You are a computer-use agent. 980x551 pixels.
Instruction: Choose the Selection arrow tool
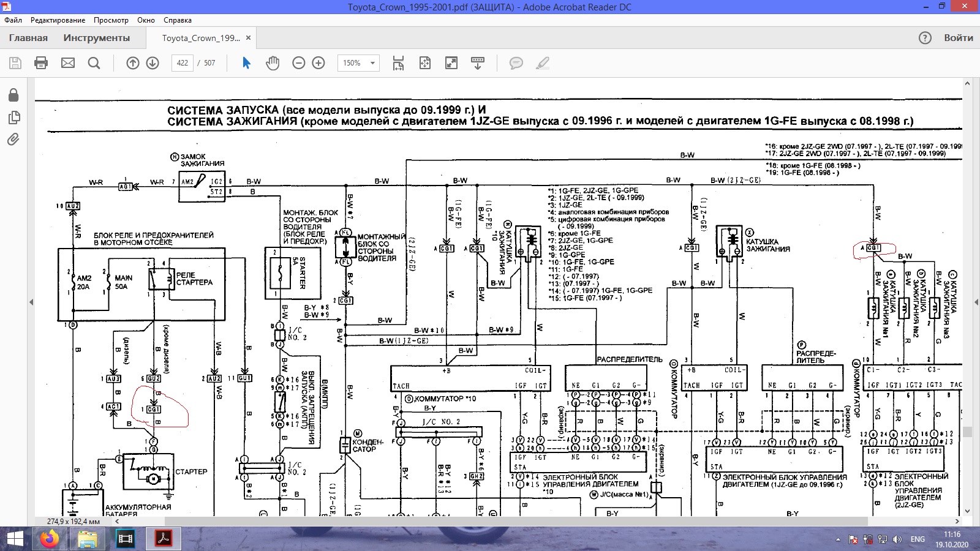click(x=246, y=62)
